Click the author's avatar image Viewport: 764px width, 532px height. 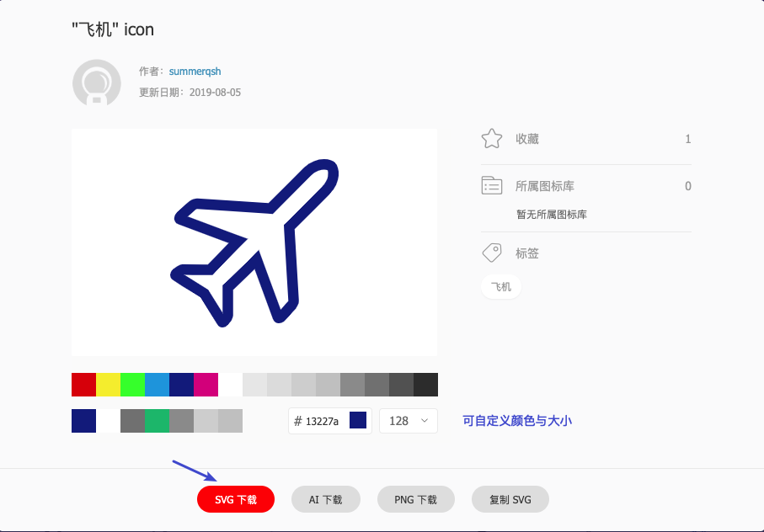point(96,82)
